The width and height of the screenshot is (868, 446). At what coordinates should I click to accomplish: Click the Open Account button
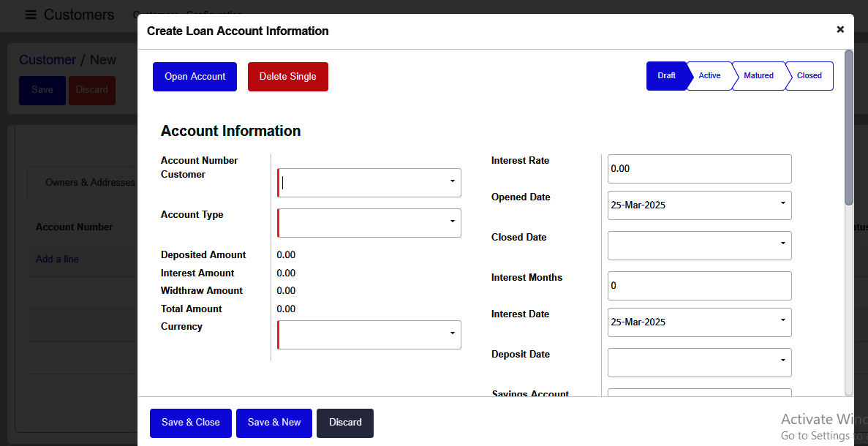tap(195, 76)
